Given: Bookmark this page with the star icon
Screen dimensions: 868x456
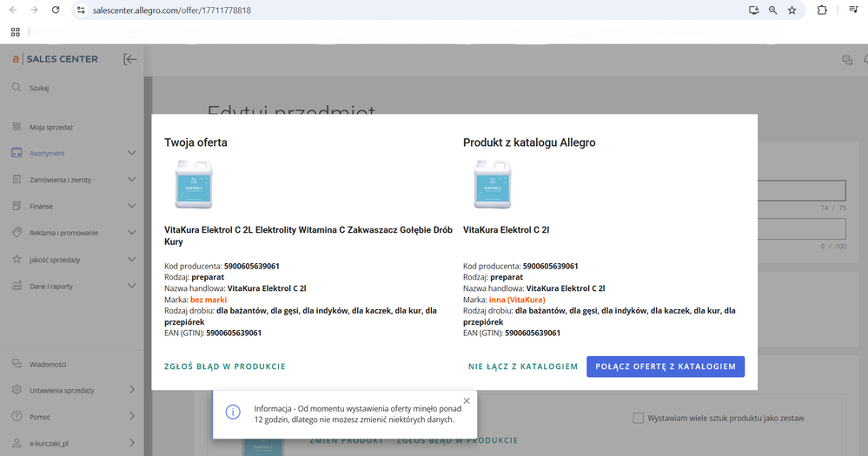Looking at the screenshot, I should pos(792,10).
